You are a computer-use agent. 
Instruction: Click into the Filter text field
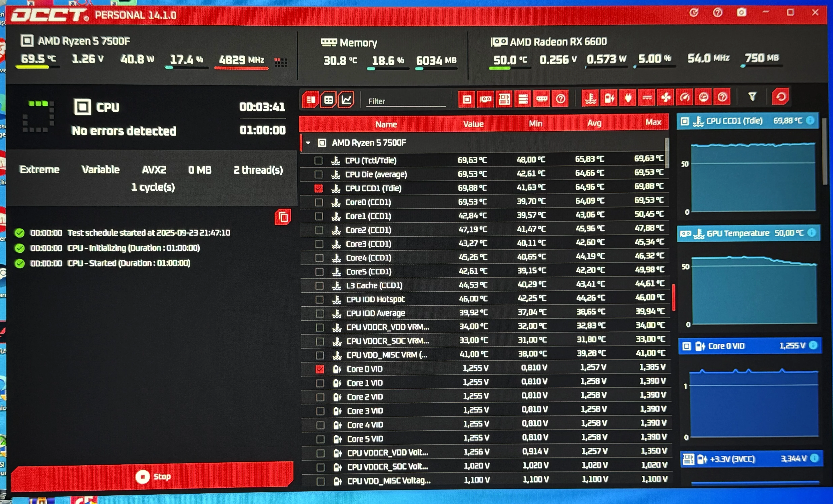406,101
